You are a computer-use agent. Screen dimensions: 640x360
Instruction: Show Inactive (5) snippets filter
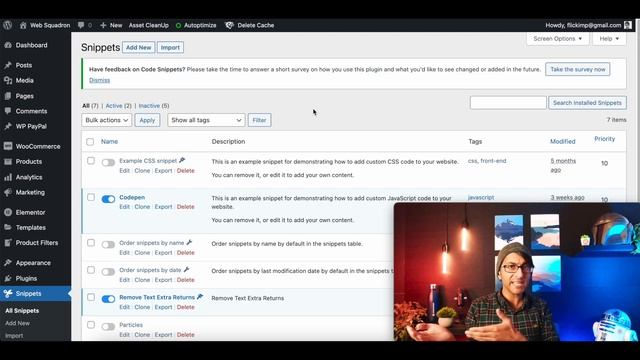pos(153,106)
